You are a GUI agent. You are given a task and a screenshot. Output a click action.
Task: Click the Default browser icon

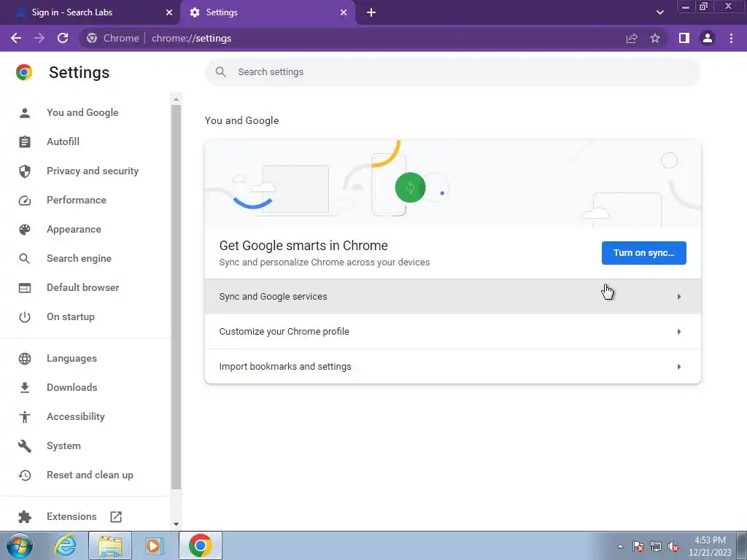(25, 288)
